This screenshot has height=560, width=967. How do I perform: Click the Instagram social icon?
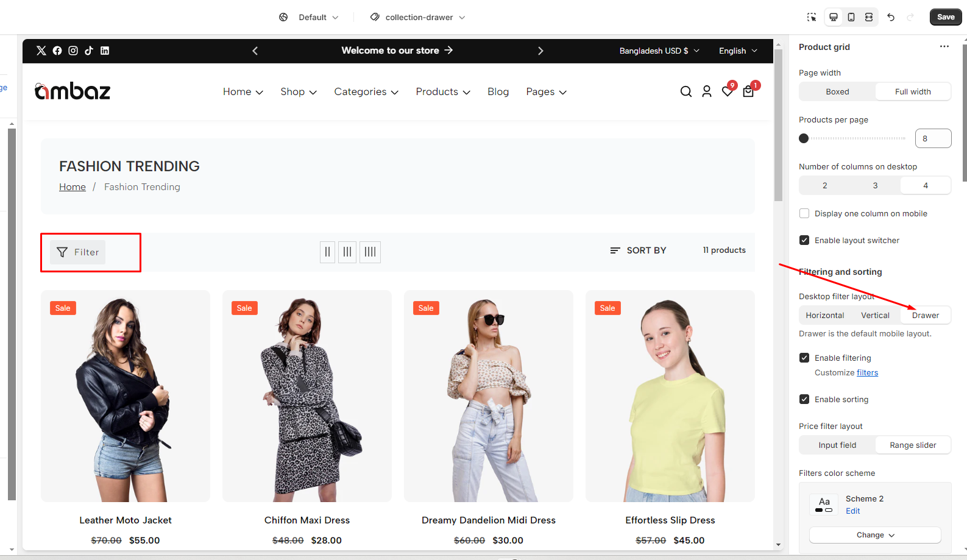coord(73,51)
